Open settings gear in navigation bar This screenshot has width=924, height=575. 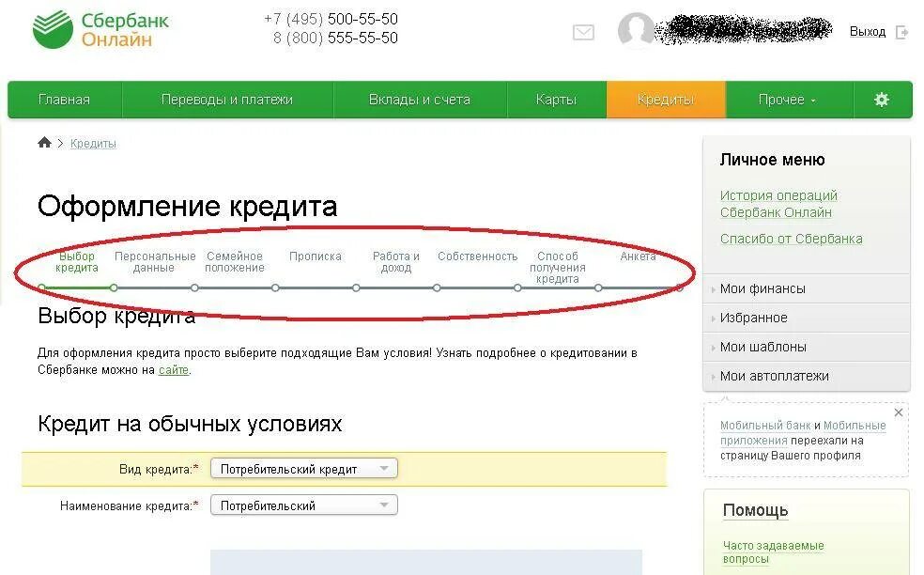(882, 100)
